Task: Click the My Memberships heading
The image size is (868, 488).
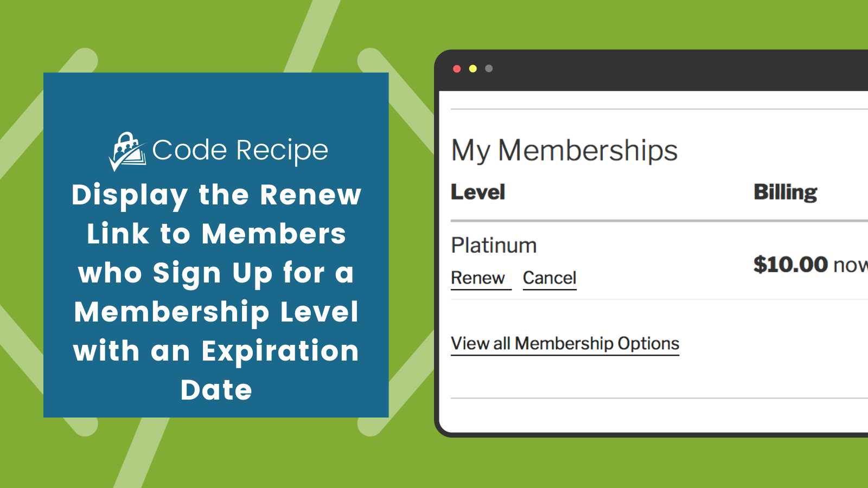Action: pos(564,150)
